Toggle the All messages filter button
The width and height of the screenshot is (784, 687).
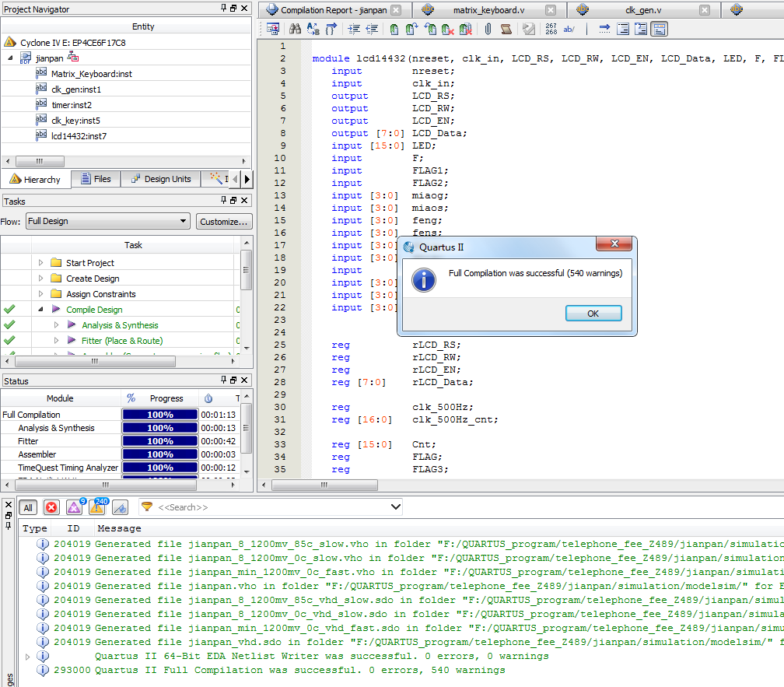click(28, 507)
